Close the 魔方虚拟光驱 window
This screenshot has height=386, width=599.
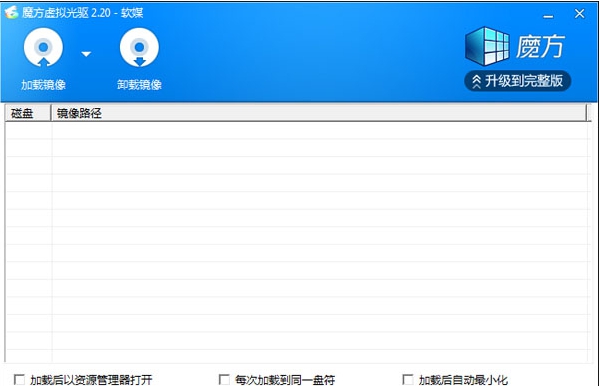pos(580,14)
